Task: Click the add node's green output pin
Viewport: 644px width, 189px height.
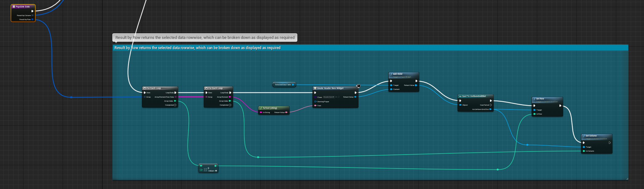Action: point(215,166)
